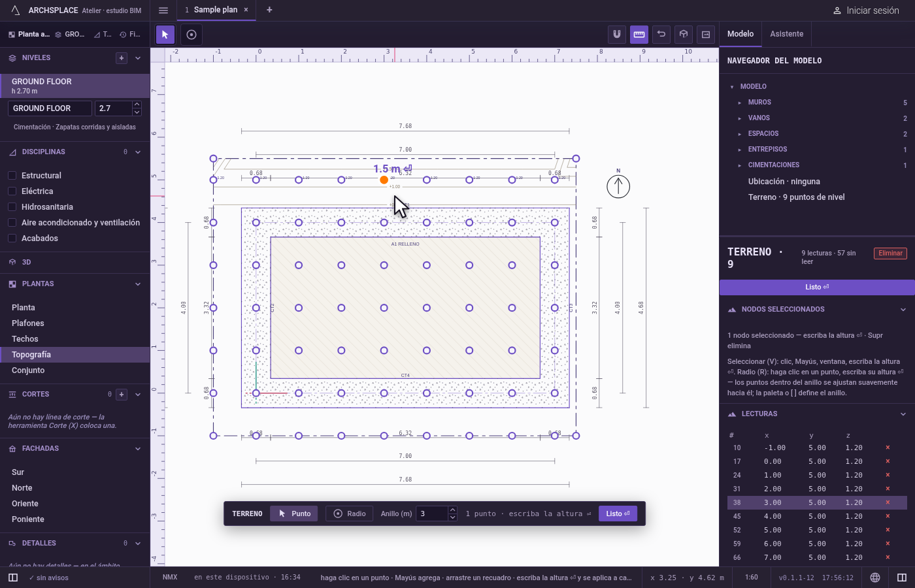Click the north arrow compass on canvas
Image resolution: width=915 pixels, height=588 pixels.
[618, 186]
